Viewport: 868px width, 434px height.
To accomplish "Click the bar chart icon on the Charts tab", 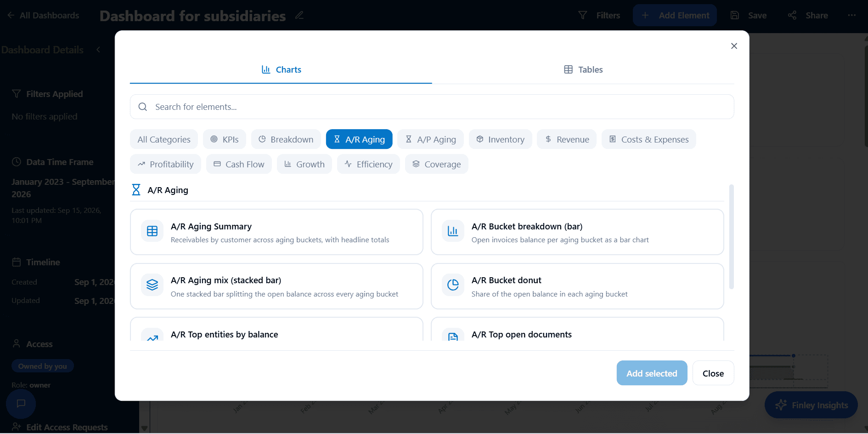I will click(266, 69).
